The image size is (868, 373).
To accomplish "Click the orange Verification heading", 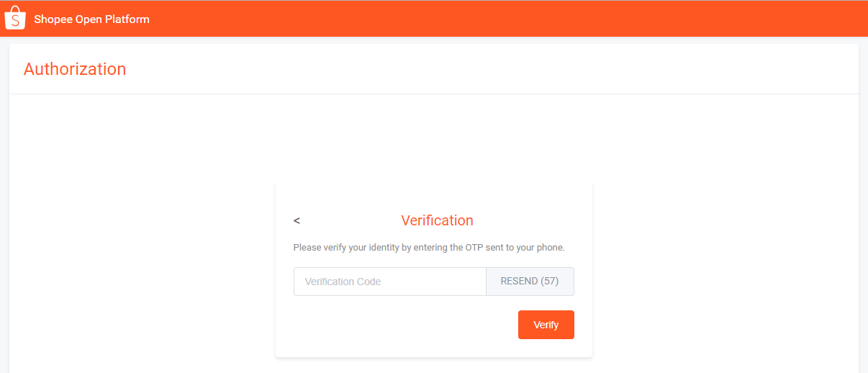I will [437, 220].
